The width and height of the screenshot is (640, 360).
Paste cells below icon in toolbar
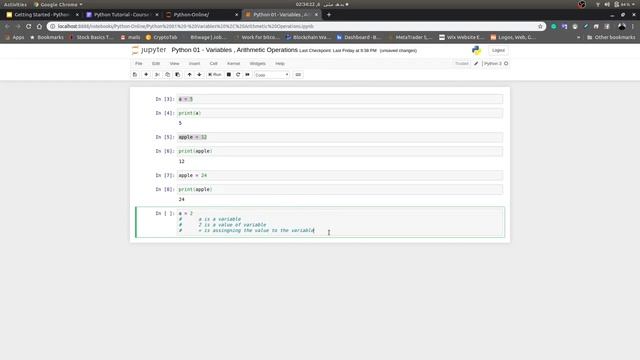[178, 75]
